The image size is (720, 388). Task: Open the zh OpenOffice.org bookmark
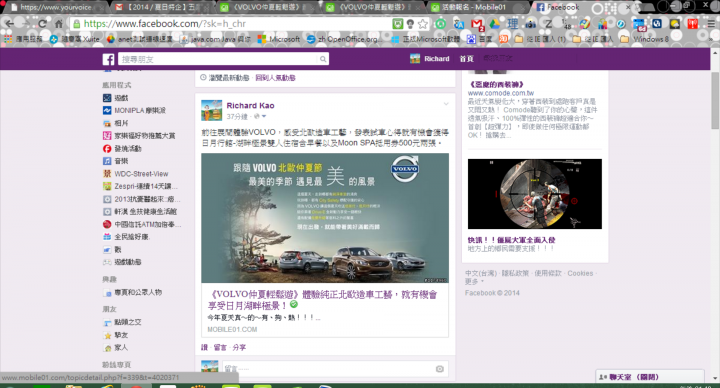point(344,39)
